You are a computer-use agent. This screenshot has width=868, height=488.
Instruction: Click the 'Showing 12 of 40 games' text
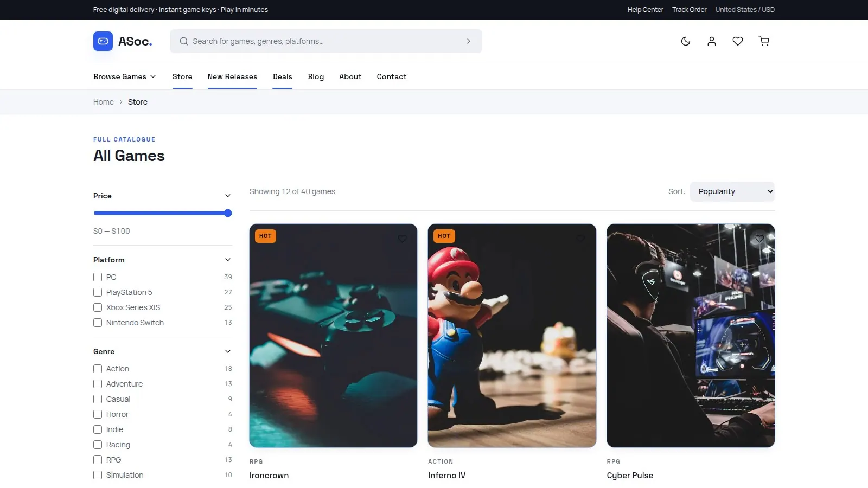click(292, 191)
